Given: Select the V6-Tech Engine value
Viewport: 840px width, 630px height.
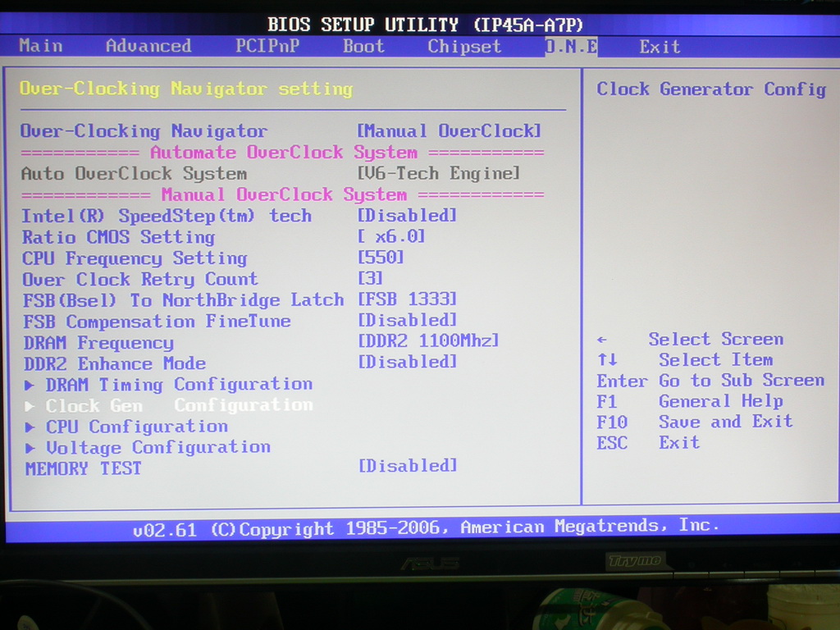Looking at the screenshot, I should point(438,174).
